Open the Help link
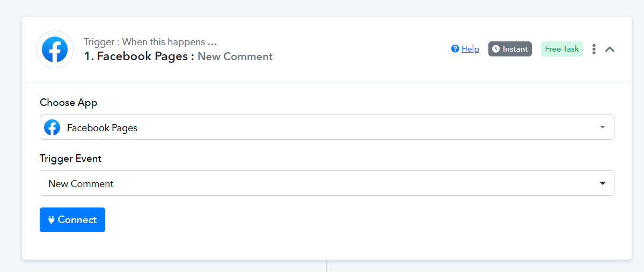644x272 pixels. [x=470, y=49]
